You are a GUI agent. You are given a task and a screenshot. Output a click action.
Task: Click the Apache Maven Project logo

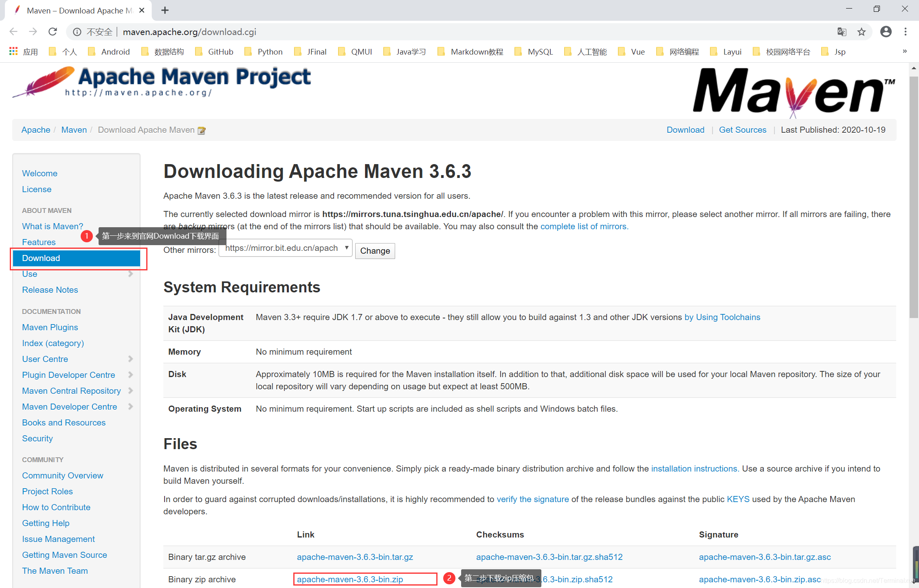(162, 82)
